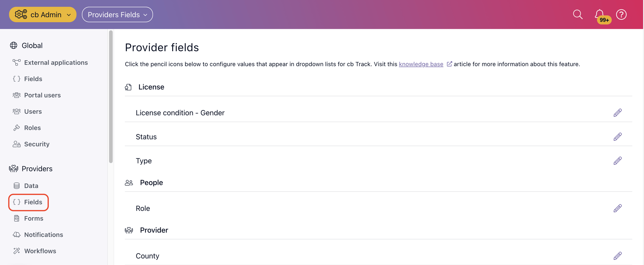Screen dimensions: 644x265
Task: Edit the County field values
Action: click(x=617, y=256)
